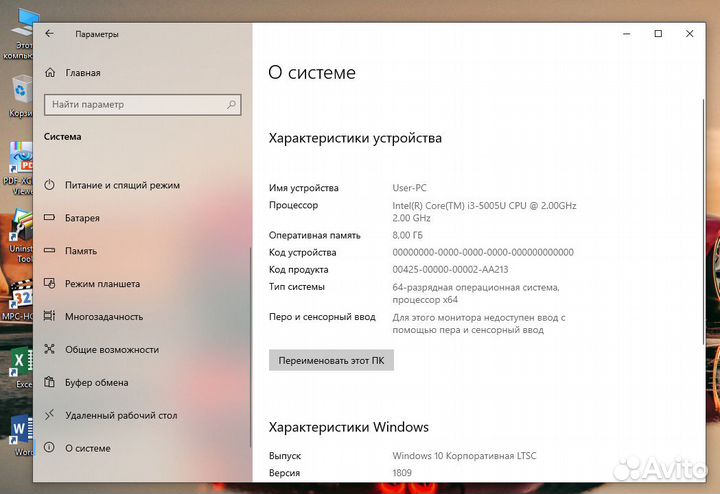Select the device name User-PC
The width and height of the screenshot is (720, 494).
click(x=409, y=188)
